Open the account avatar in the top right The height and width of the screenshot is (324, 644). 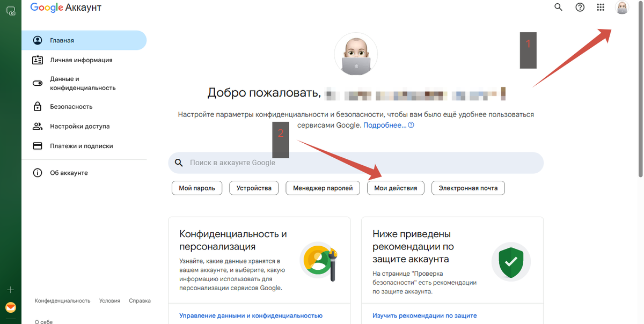[622, 8]
